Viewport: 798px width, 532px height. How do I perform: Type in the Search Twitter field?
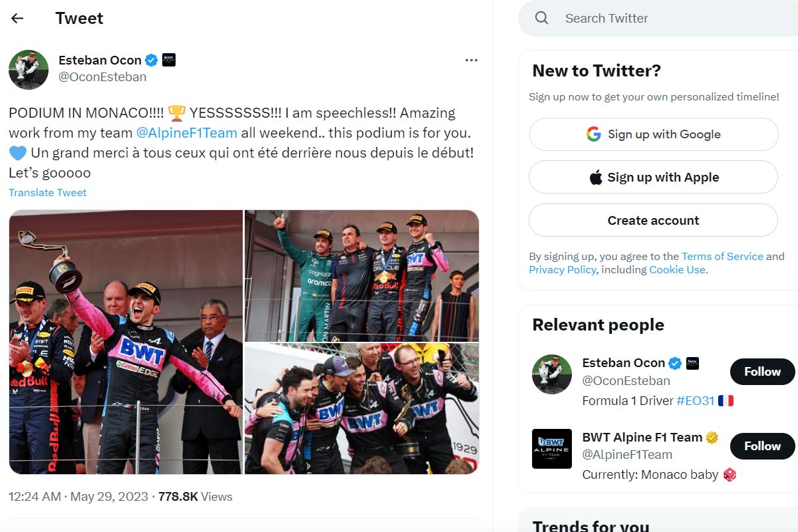tap(665, 18)
